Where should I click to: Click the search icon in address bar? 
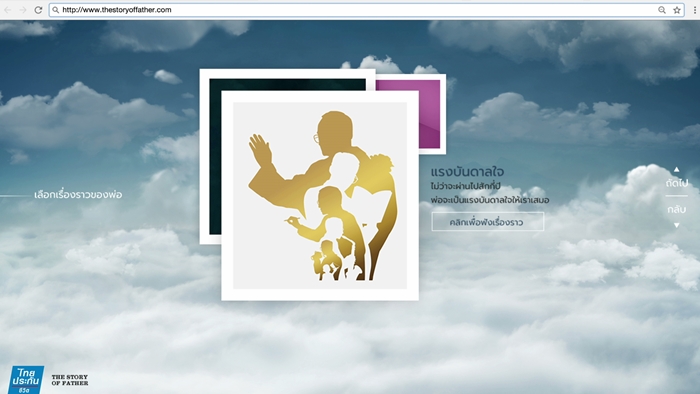click(56, 10)
